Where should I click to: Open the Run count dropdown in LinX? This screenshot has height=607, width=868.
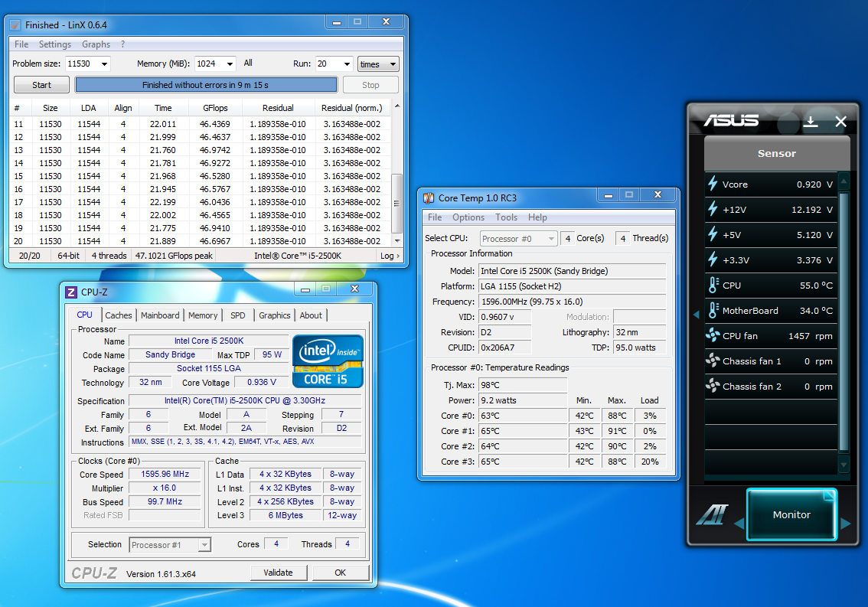(347, 64)
